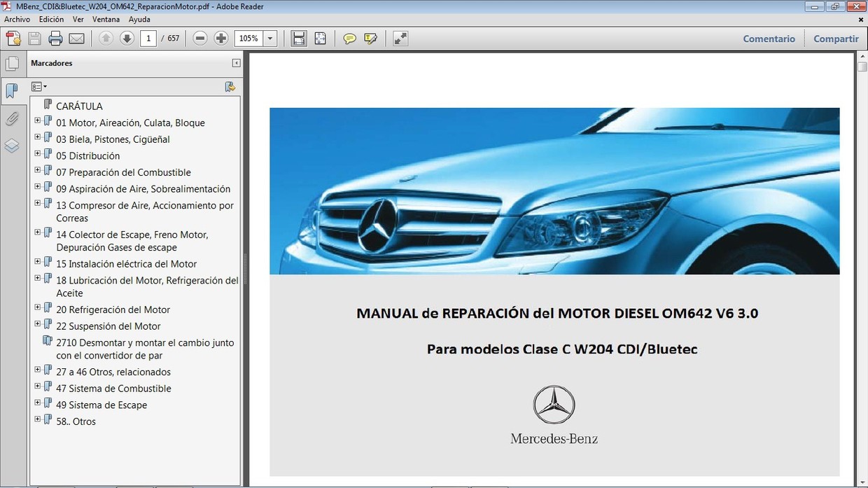Collapse the Marcadores panel arrow

point(235,62)
